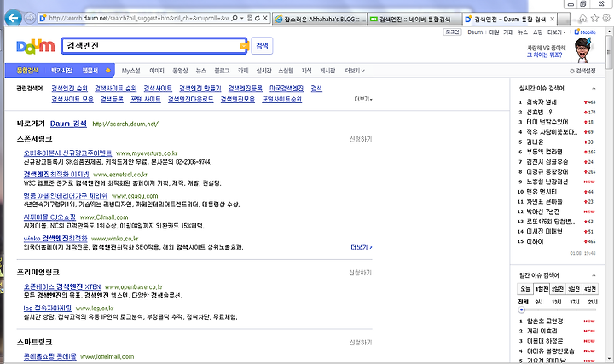Viewport: 614px width, 364px height.
Task: Expand the 더보기 category dropdown after 게시판
Action: [355, 71]
